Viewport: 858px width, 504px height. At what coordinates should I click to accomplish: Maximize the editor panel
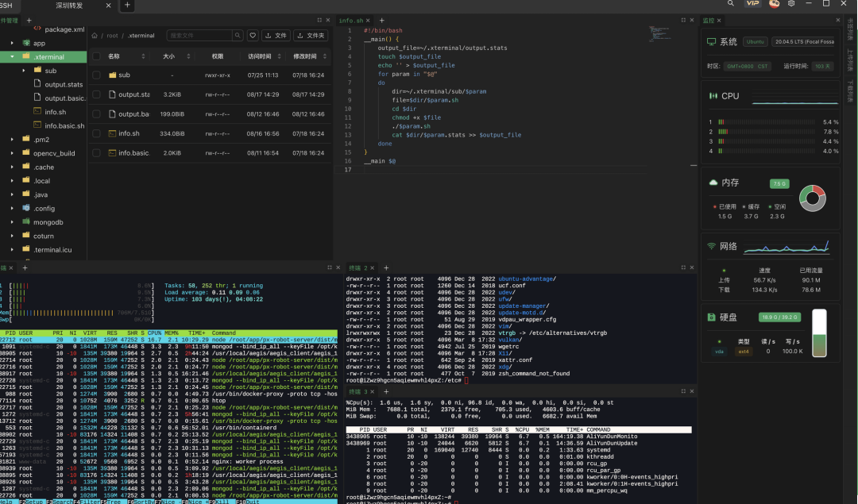[683, 20]
